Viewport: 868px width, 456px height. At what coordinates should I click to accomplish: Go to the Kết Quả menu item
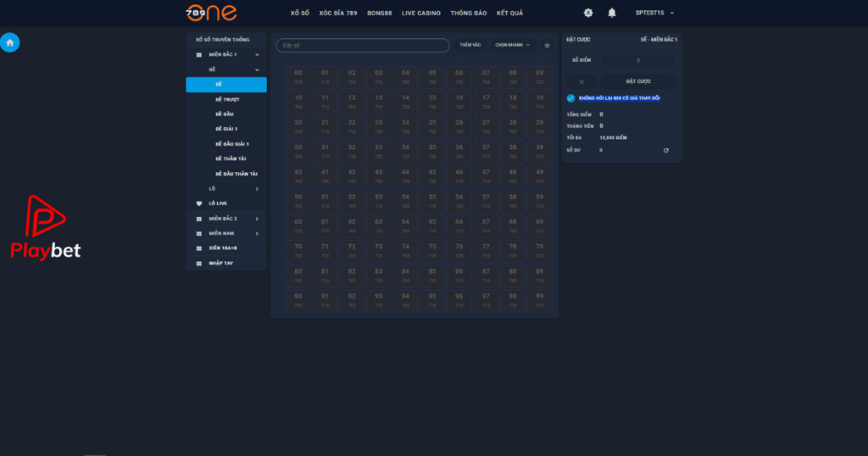[x=509, y=14]
